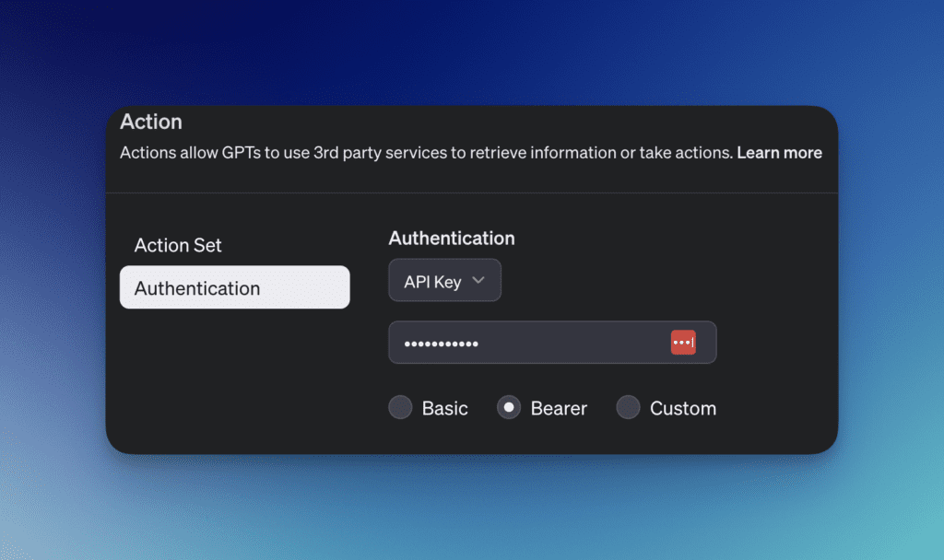Screen dimensions: 944x560
Task: Click the "API Key" text in dropdown
Action: (x=432, y=282)
